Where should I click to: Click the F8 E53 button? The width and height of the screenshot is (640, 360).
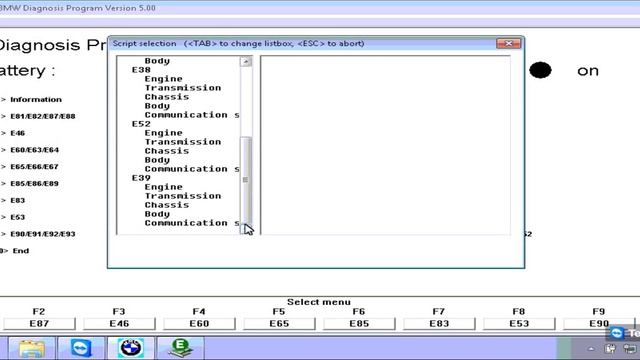(519, 324)
